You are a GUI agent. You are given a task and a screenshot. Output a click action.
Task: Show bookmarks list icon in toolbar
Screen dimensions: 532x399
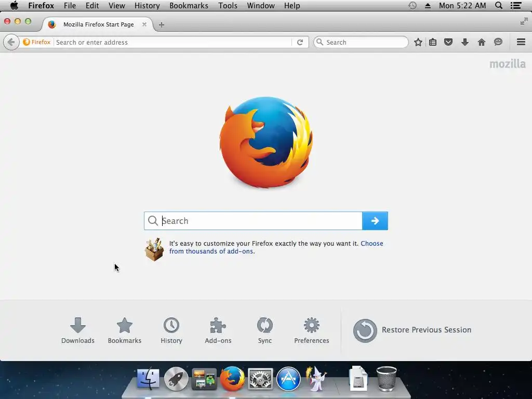point(433,42)
